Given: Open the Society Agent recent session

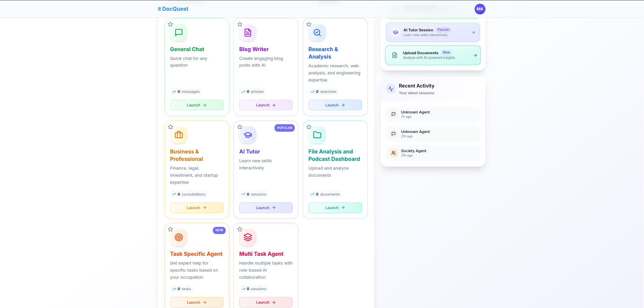Looking at the screenshot, I should point(432,153).
